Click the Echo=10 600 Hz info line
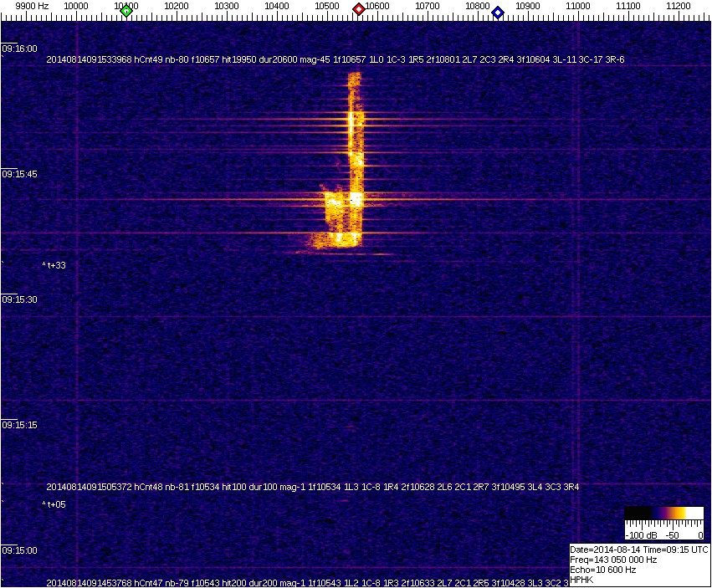 point(603,570)
